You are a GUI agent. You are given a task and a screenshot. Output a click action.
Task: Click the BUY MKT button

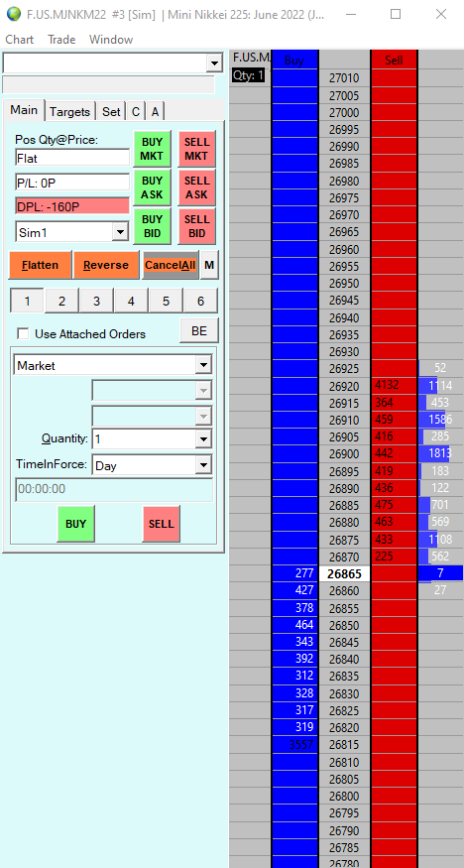[x=152, y=149]
